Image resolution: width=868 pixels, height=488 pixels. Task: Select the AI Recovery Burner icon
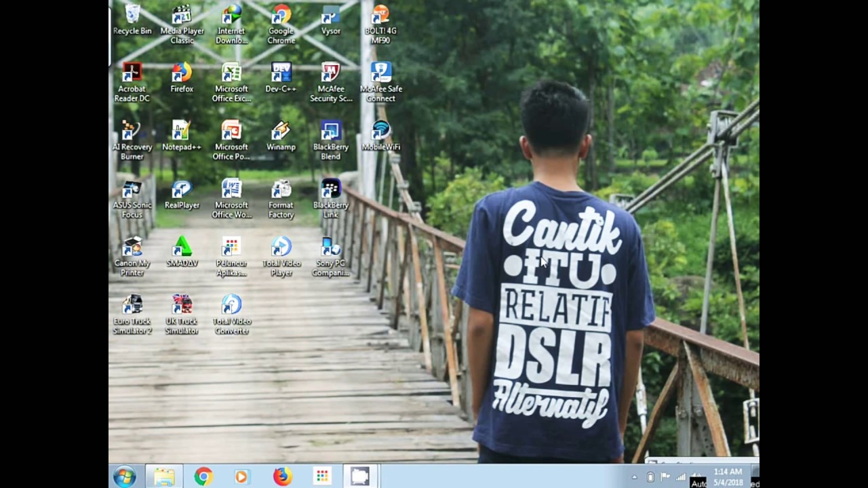pyautogui.click(x=132, y=140)
